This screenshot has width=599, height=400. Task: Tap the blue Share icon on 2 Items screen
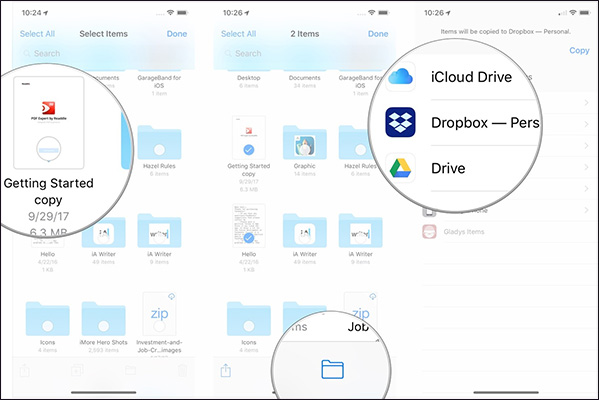226,370
